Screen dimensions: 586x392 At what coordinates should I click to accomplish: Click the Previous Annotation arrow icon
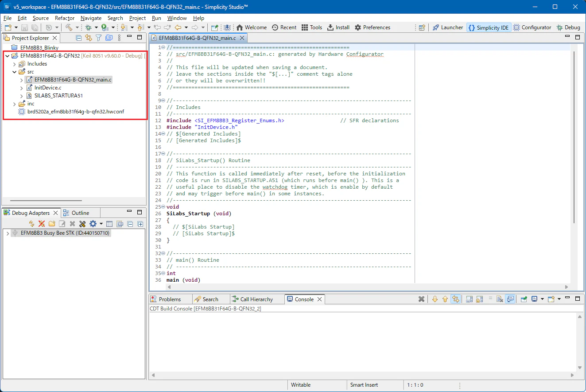[x=140, y=27]
